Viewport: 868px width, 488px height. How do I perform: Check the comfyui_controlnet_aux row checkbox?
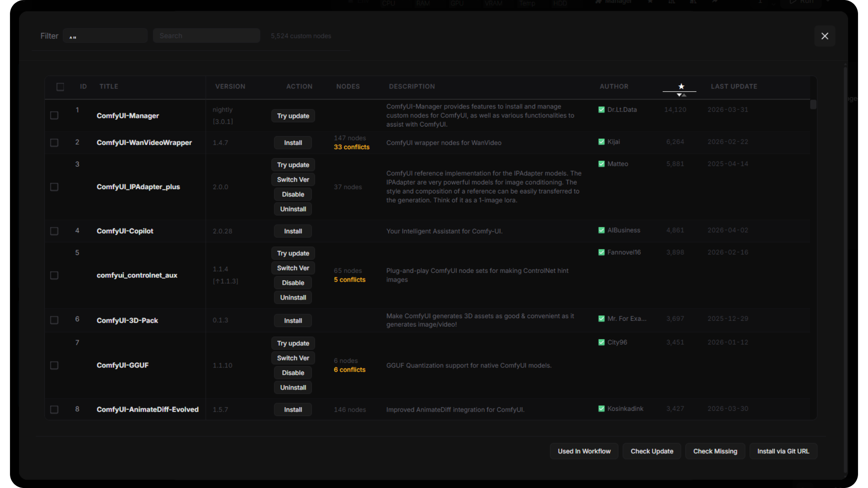[x=54, y=276]
